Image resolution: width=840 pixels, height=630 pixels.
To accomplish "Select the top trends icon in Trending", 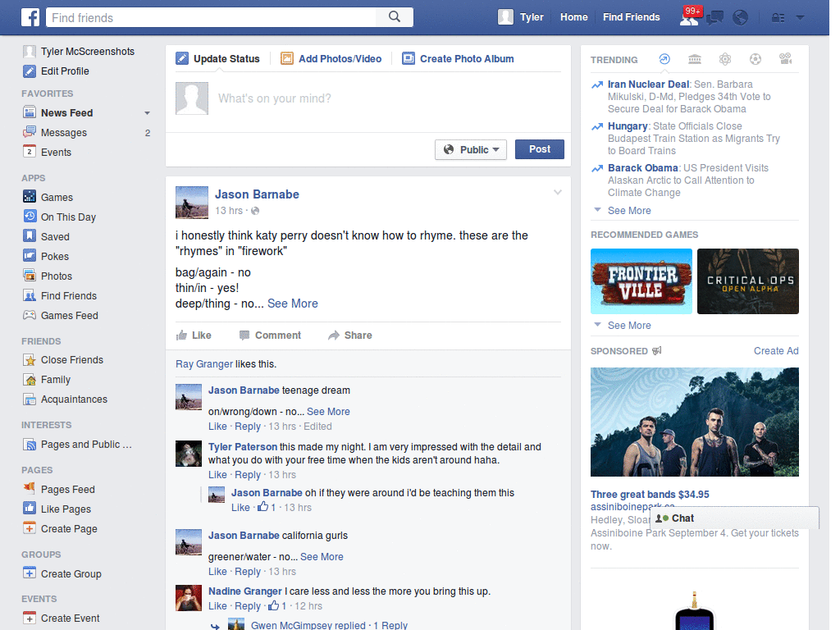I will [664, 59].
